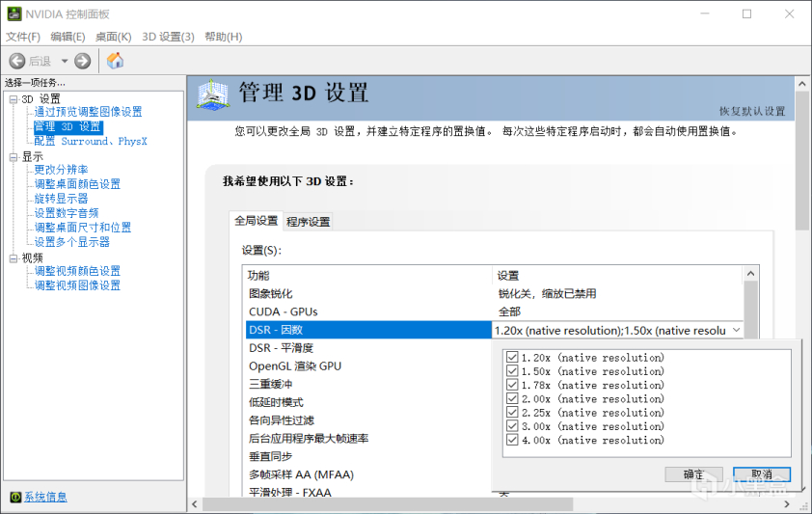Screen dimensions: 812x514
Task: Open 设置多个显示器 page
Action: click(72, 242)
